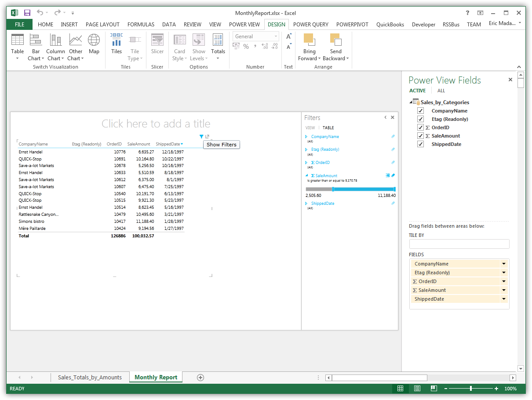
Task: Click the Show Filters button
Action: click(x=221, y=144)
